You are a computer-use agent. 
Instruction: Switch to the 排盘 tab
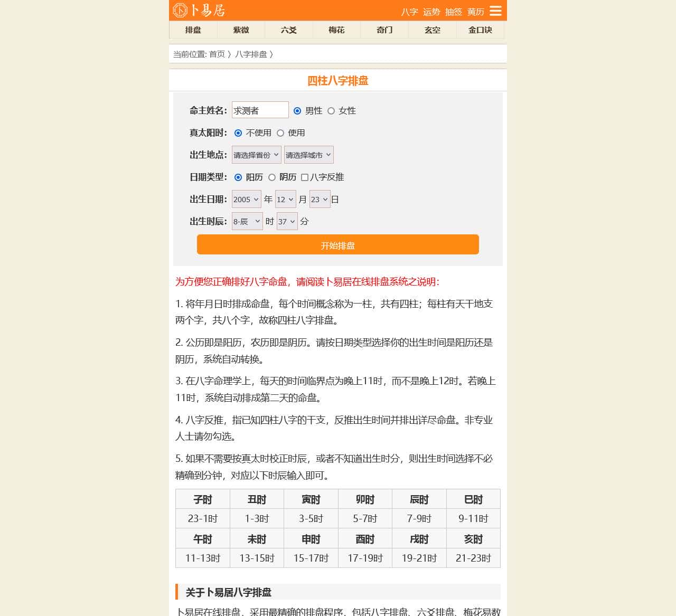pyautogui.click(x=193, y=30)
